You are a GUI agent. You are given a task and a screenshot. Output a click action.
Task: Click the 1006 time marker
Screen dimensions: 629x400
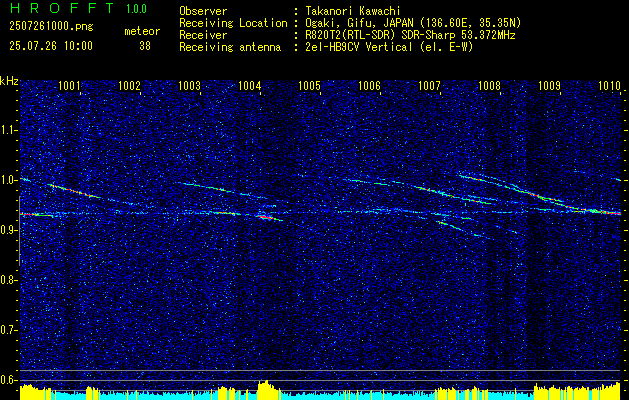pyautogui.click(x=369, y=85)
